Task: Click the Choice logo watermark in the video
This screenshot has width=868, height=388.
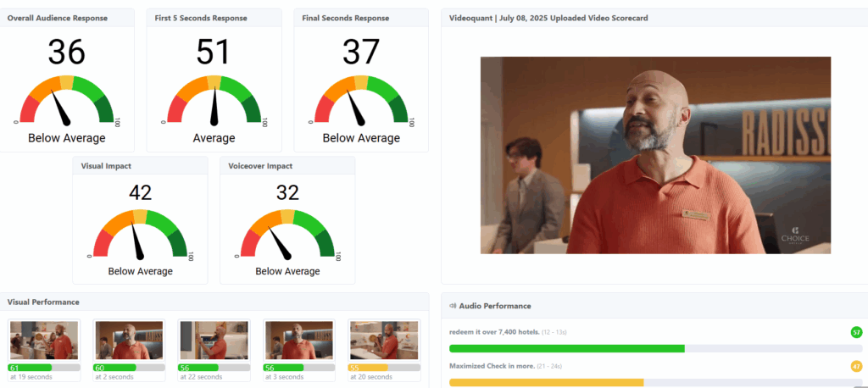Action: (x=794, y=236)
